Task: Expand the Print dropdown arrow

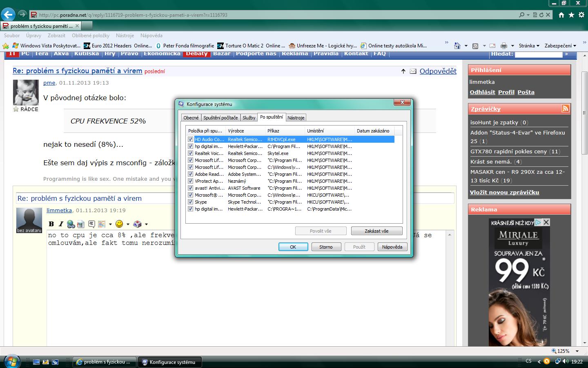Action: (512, 46)
